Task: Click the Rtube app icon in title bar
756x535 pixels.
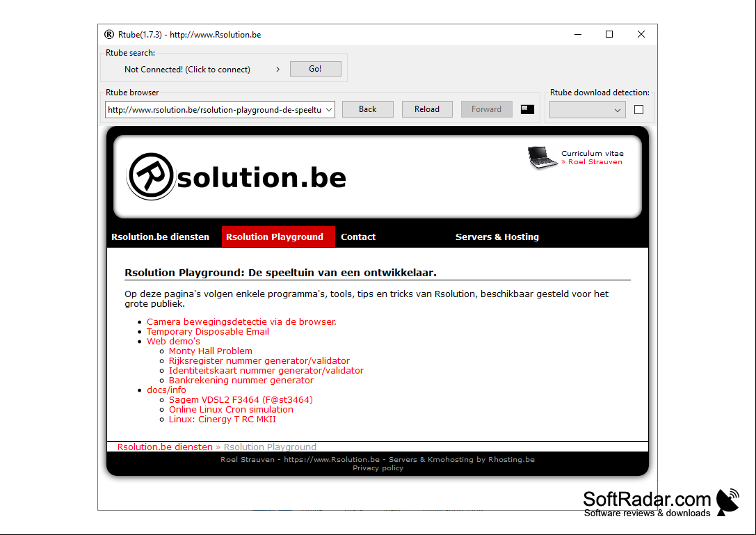Action: [109, 34]
